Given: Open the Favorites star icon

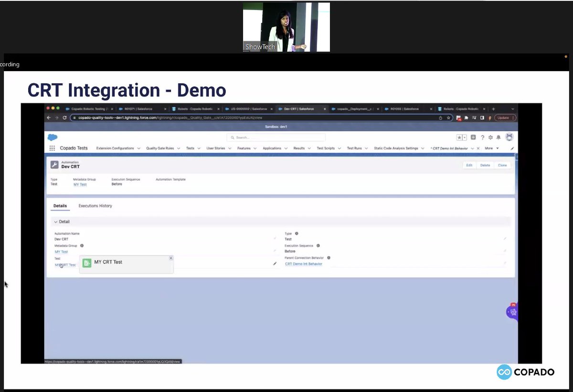Looking at the screenshot, I should click(x=459, y=138).
